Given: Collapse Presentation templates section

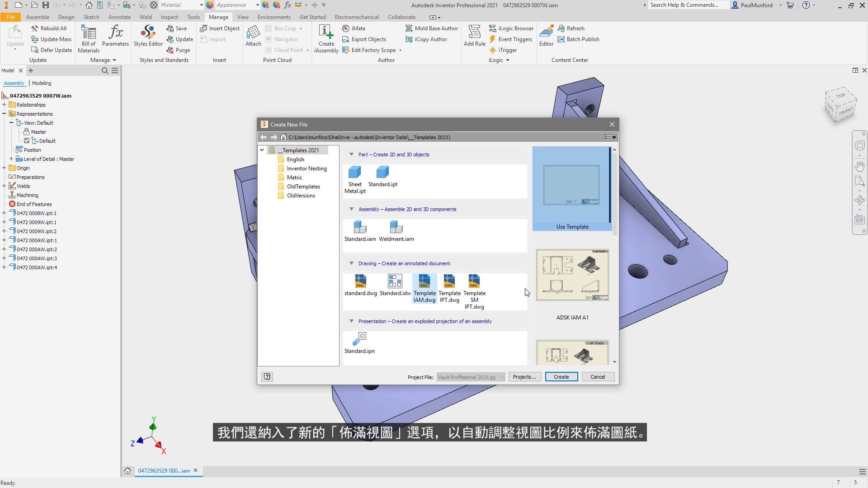Looking at the screenshot, I should pos(351,321).
